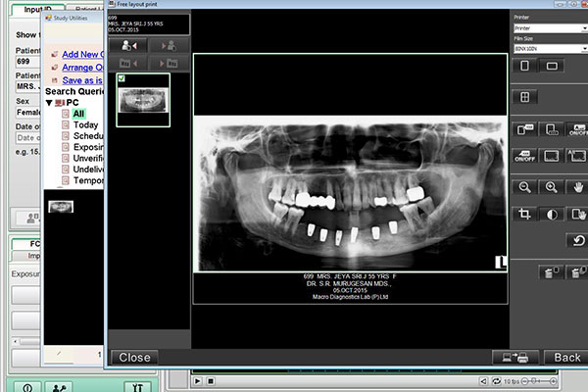Select the pan hand tool

click(x=577, y=187)
